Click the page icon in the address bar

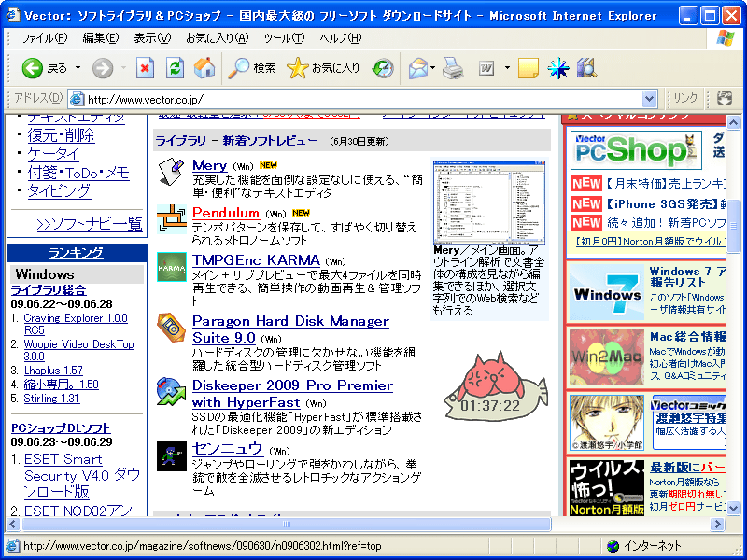[77, 99]
